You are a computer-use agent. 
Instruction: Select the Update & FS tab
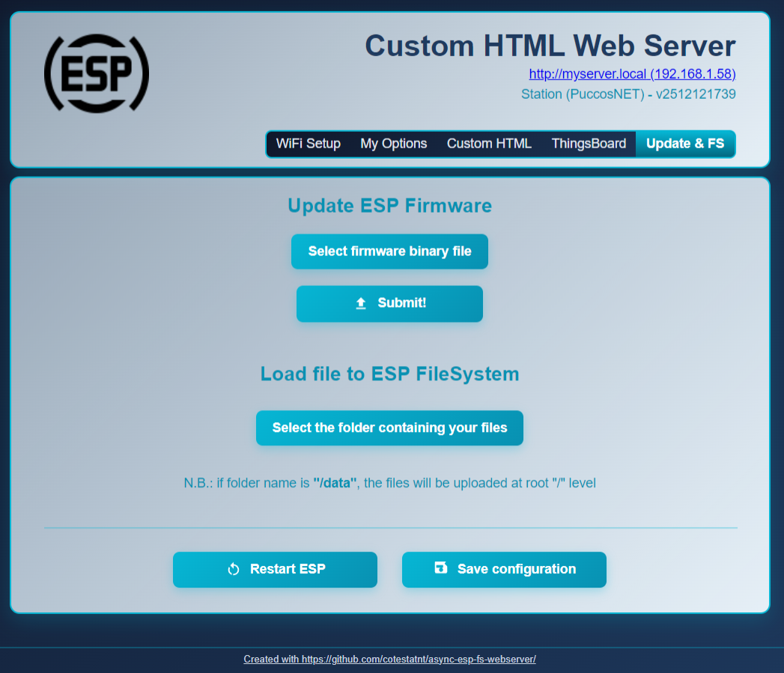(x=685, y=144)
